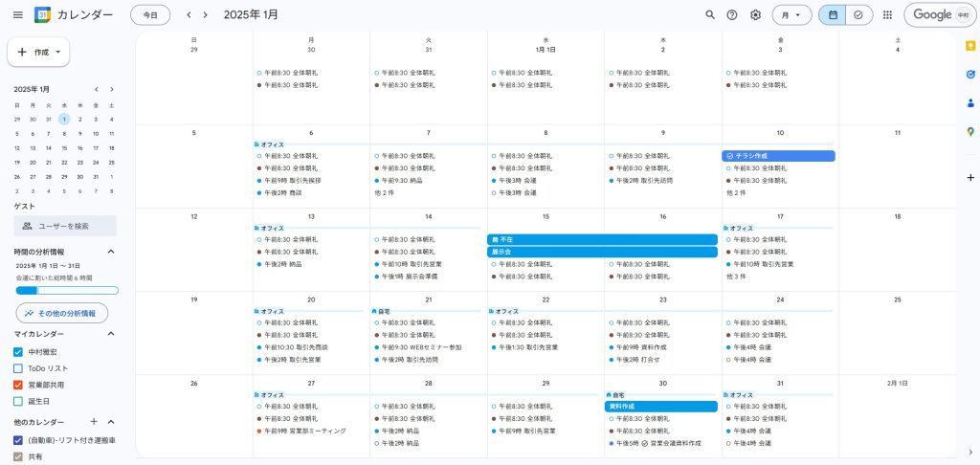Open 午後5時 営業会議資料作成 task on January 30
This screenshot has height=465, width=980.
655,443
